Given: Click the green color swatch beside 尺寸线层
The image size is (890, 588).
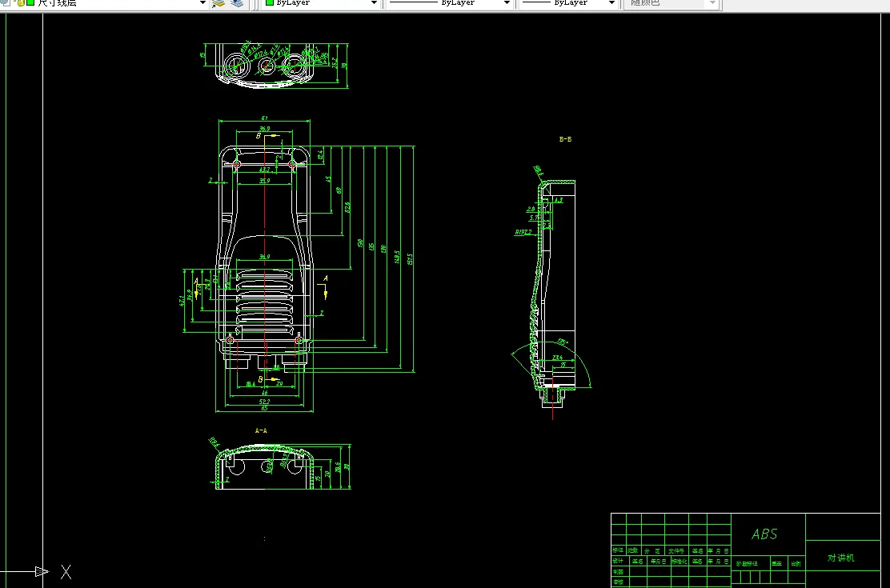Looking at the screenshot, I should [x=30, y=2].
